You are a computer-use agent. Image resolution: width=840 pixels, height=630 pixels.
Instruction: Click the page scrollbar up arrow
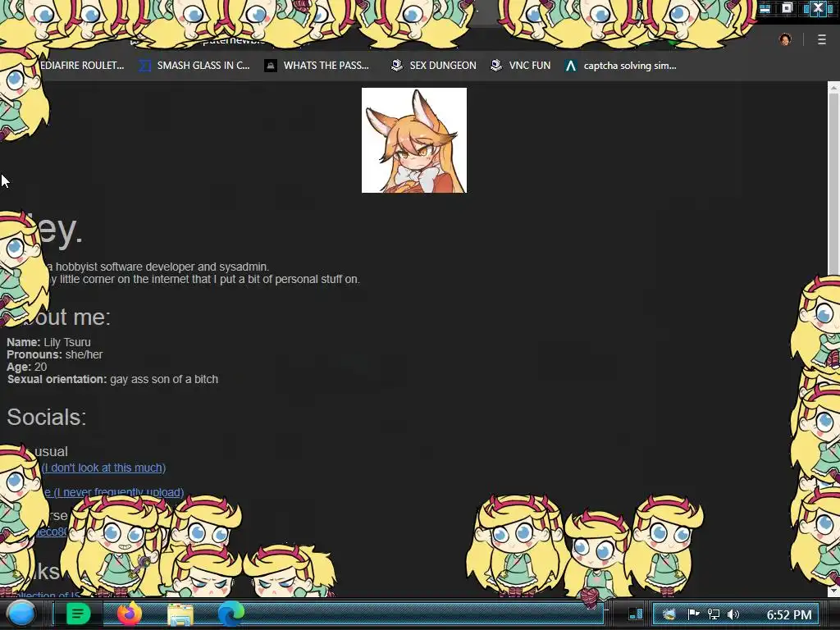(x=833, y=87)
